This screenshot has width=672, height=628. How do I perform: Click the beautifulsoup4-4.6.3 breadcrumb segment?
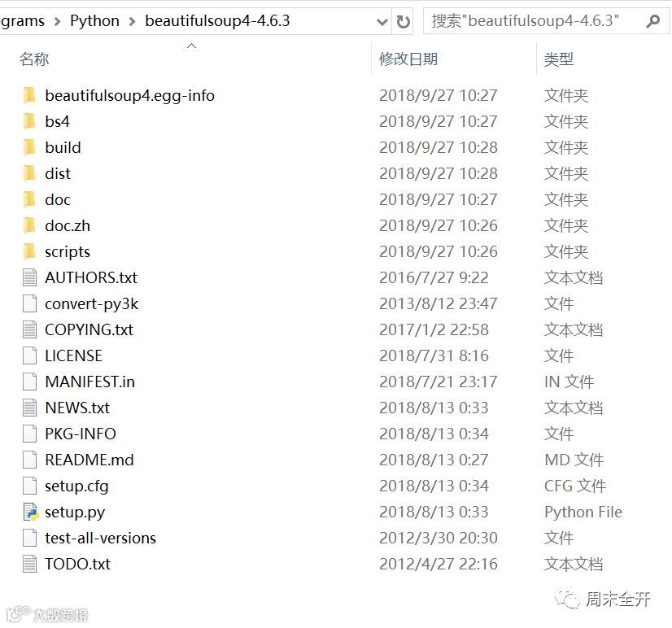[217, 20]
